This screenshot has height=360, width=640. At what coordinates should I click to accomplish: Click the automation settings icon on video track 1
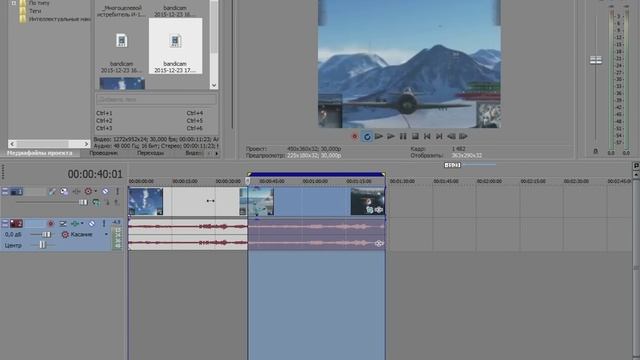(x=88, y=191)
